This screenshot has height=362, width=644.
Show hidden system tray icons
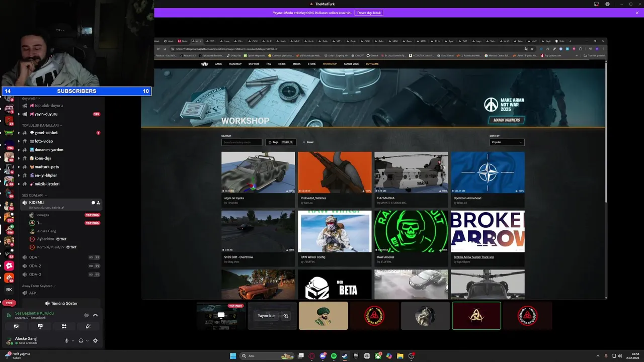598,356
